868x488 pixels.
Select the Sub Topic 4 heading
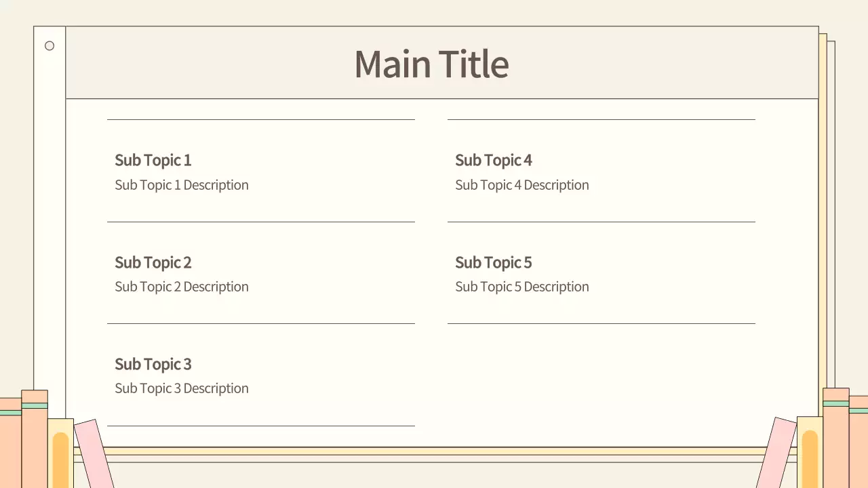(494, 160)
